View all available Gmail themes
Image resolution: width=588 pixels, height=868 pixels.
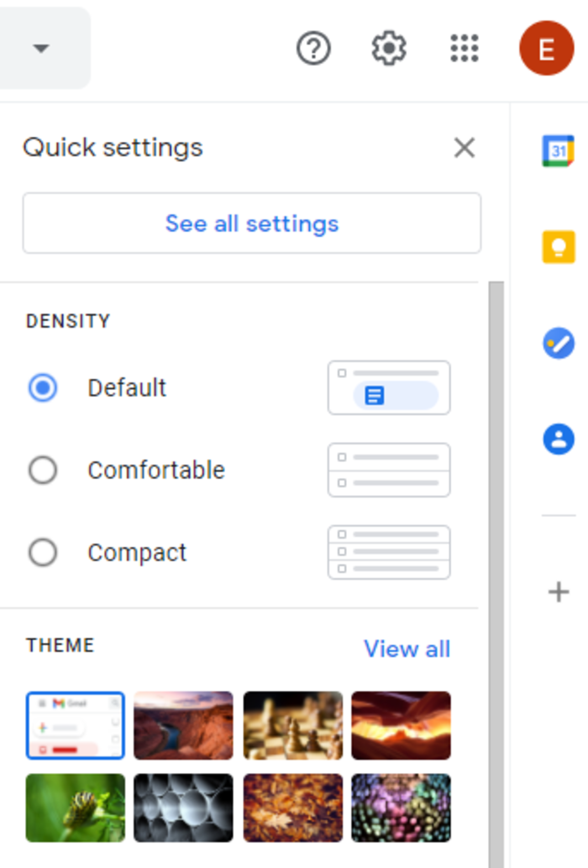tap(407, 649)
